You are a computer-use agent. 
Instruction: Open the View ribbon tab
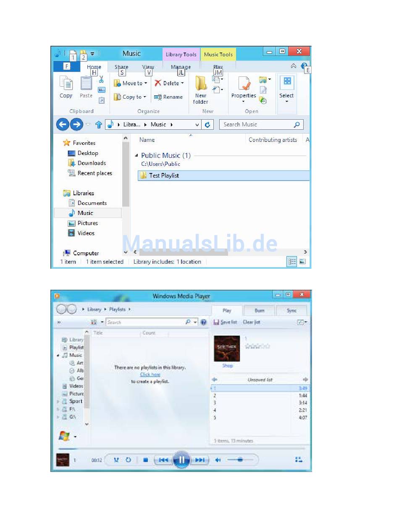click(148, 67)
